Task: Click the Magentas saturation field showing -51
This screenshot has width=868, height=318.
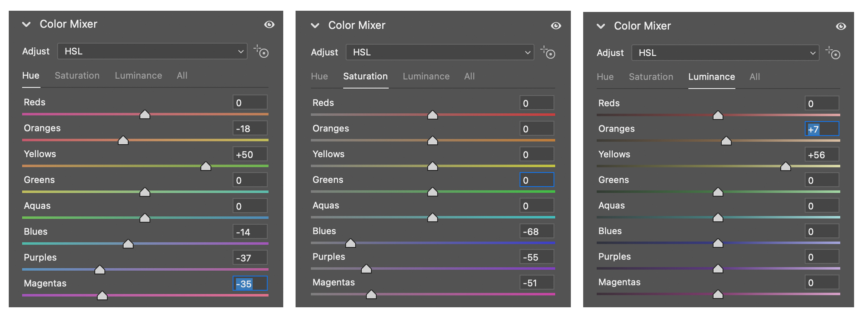Action: (537, 283)
